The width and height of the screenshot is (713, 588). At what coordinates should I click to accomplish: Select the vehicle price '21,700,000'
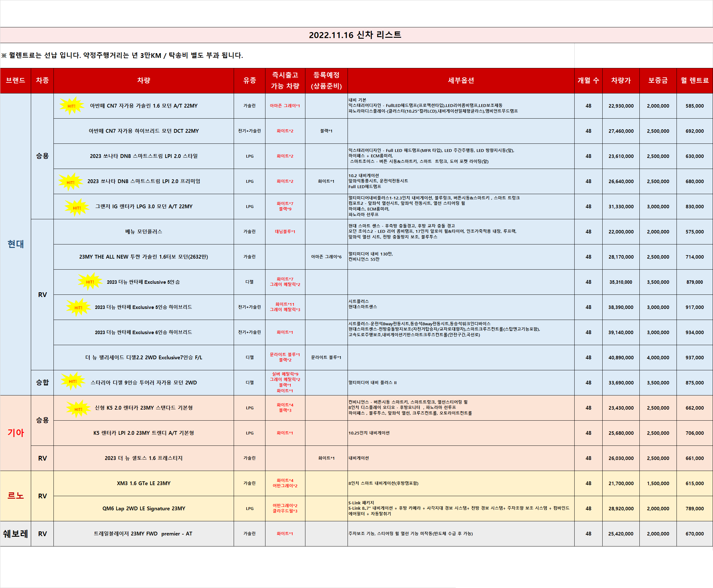(x=621, y=483)
